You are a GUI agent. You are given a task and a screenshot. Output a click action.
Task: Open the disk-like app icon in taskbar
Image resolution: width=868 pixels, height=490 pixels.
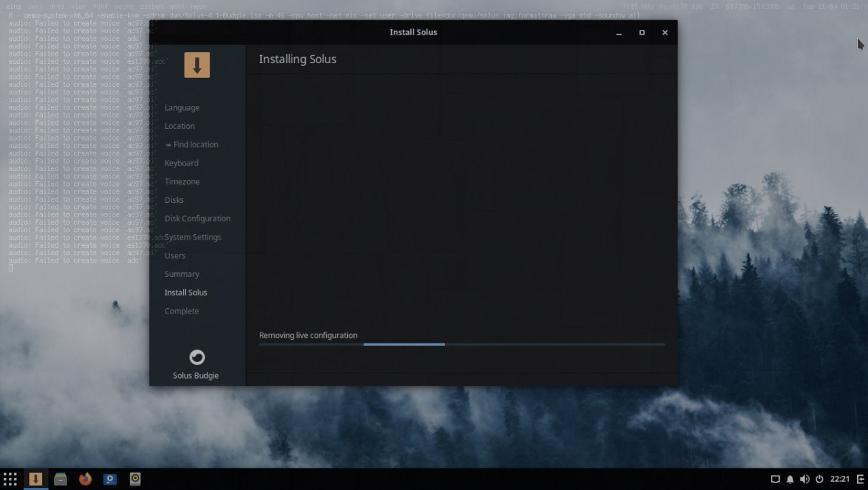pyautogui.click(x=135, y=479)
